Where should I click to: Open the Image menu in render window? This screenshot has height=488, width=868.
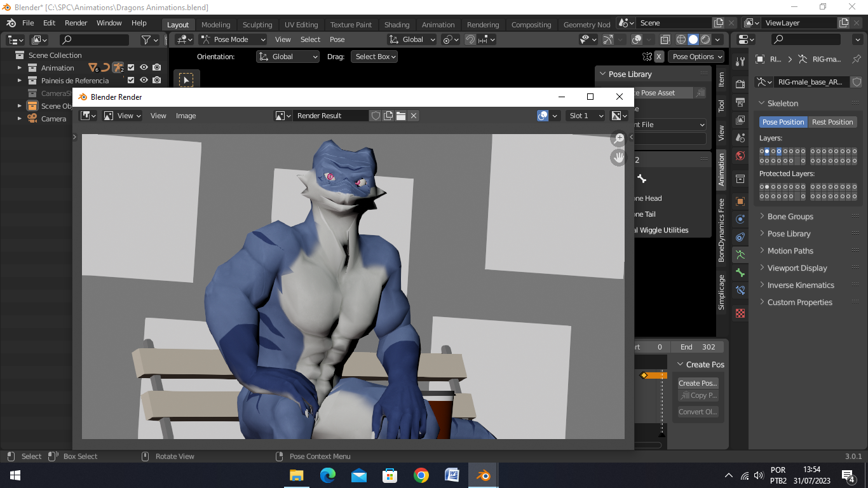click(x=186, y=116)
